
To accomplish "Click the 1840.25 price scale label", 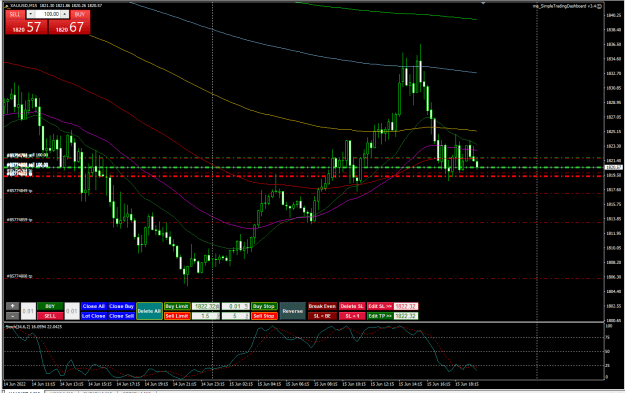I will (x=613, y=15).
